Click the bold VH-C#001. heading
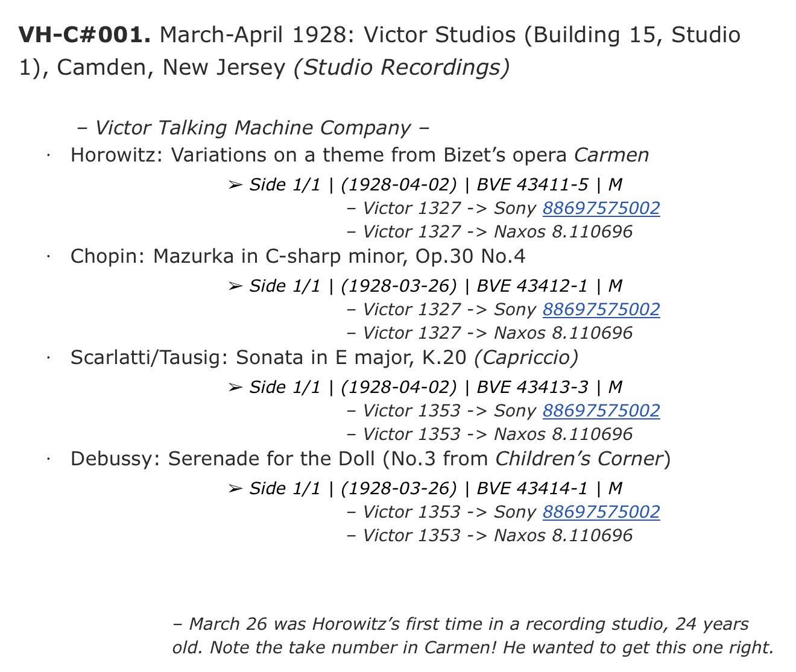The height and width of the screenshot is (672, 796). click(x=84, y=35)
